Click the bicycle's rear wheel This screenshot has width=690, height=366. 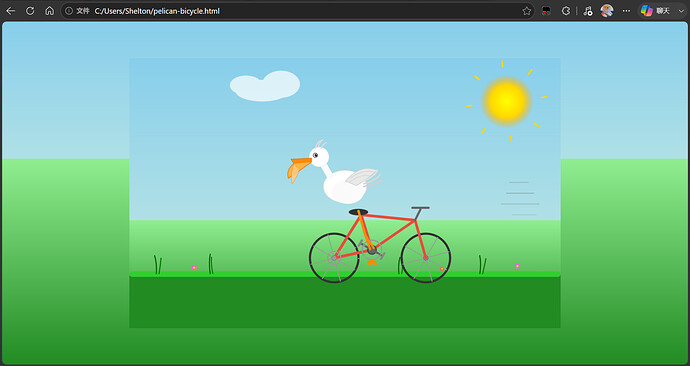[x=334, y=258]
